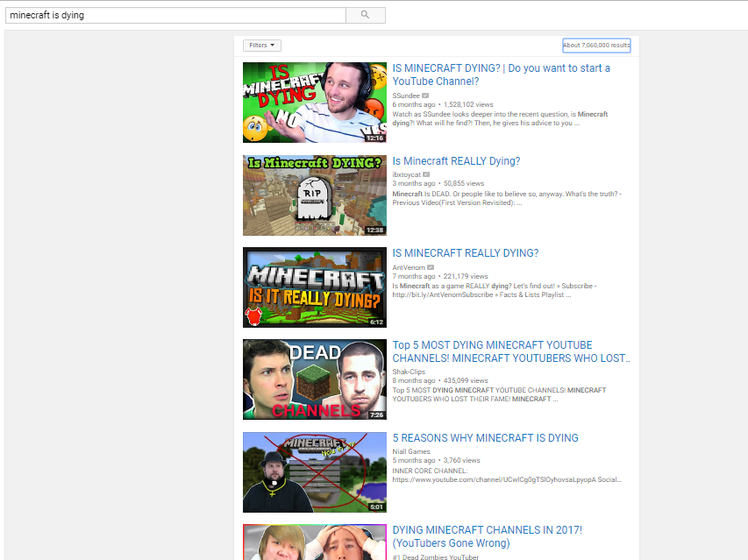Click '7 months ago • 221,179 views' text
748x560 pixels.
[440, 276]
